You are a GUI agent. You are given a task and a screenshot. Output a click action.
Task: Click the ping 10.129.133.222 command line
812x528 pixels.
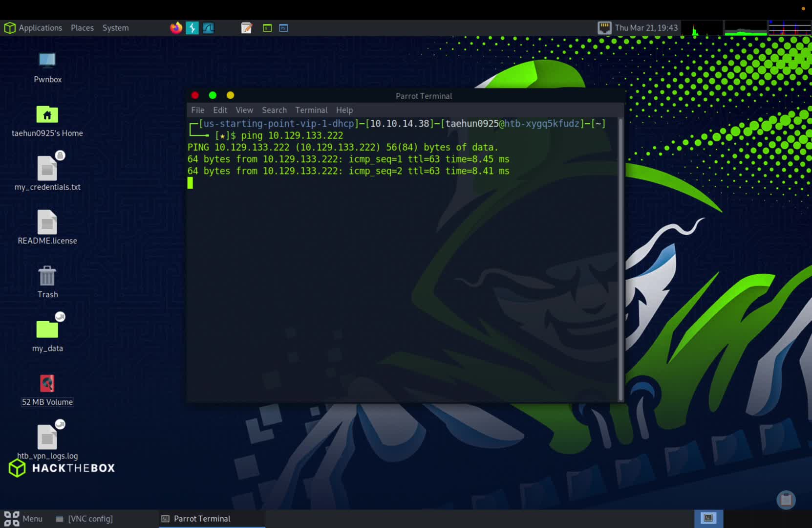(292, 135)
